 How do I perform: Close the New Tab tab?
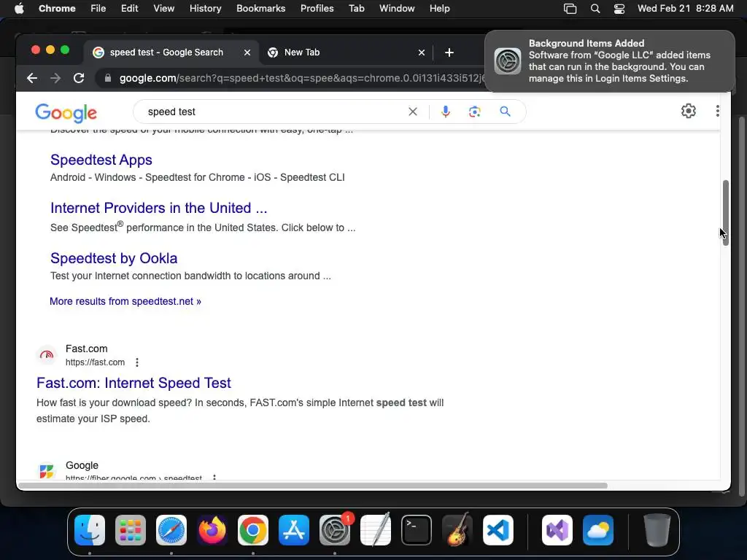coord(421,52)
